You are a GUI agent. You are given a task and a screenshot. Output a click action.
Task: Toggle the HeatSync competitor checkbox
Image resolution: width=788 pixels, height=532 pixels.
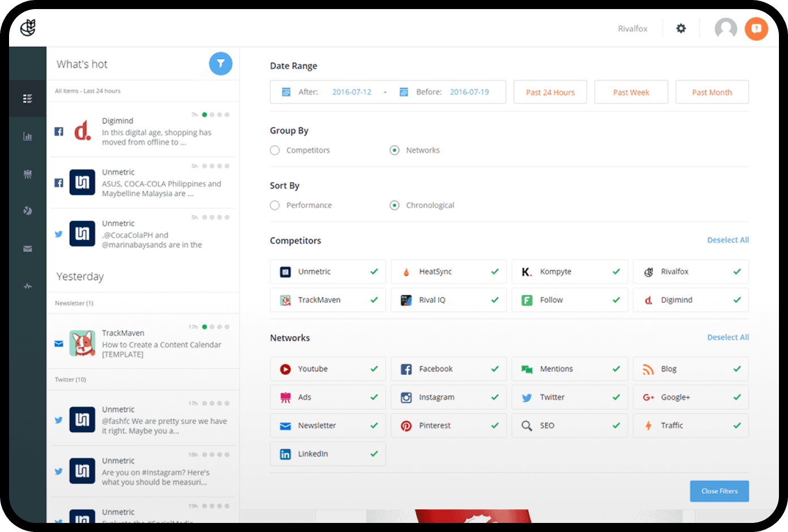[x=449, y=272]
